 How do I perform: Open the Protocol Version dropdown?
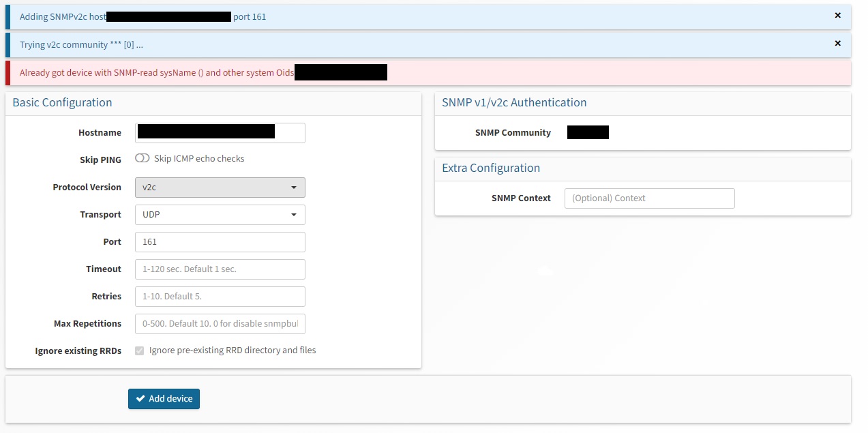[x=220, y=188]
